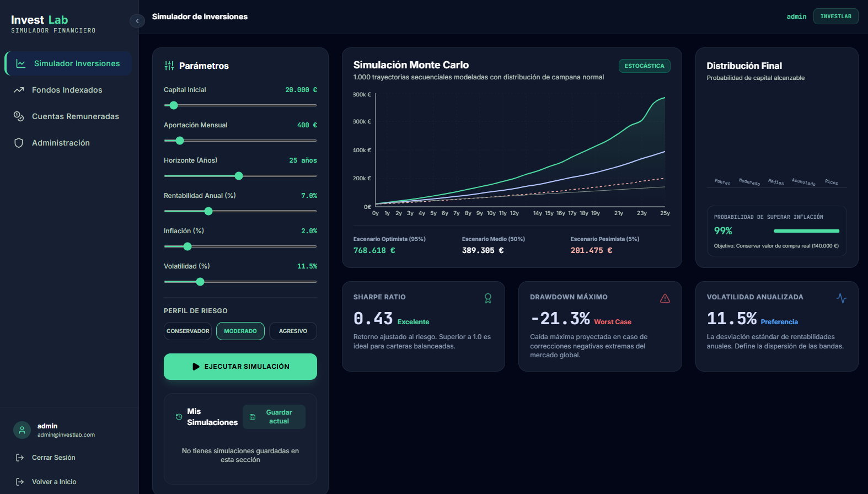Click the Simulador Inversiones chart icon
The image size is (868, 494).
click(21, 63)
